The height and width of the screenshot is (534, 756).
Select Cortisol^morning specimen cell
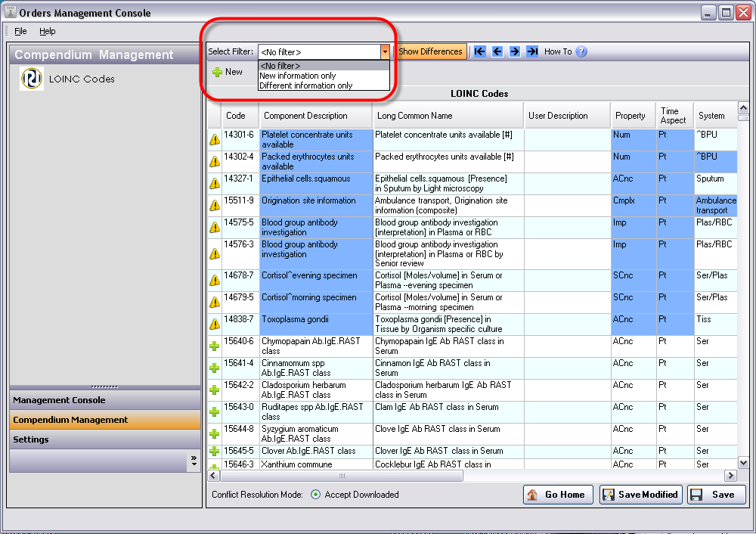click(x=316, y=303)
